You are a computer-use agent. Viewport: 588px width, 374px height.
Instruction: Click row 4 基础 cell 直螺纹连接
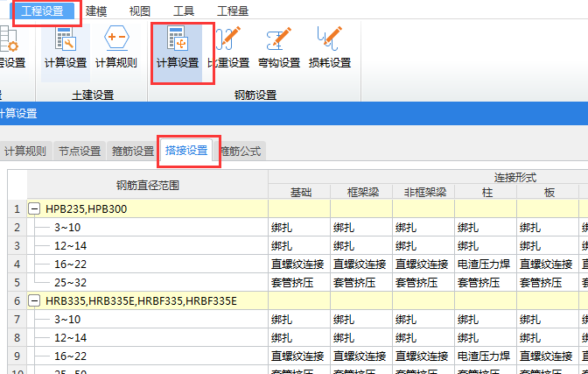299,264
